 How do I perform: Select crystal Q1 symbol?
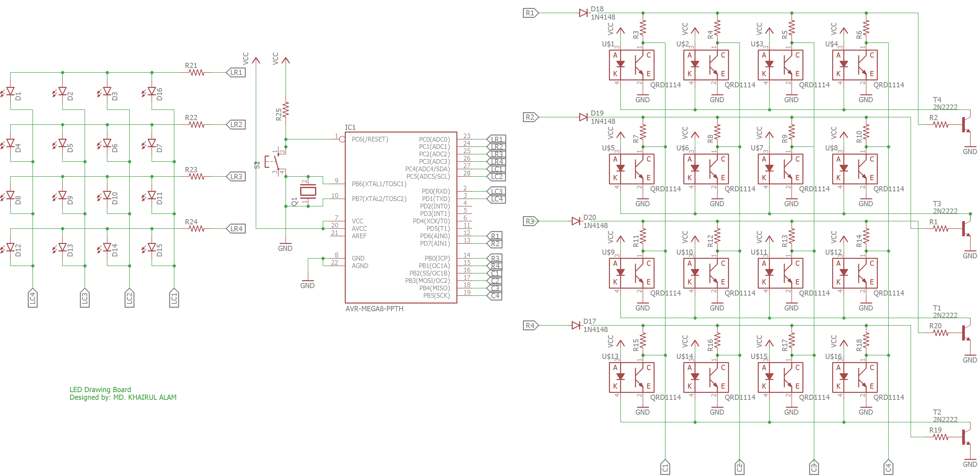pos(308,191)
